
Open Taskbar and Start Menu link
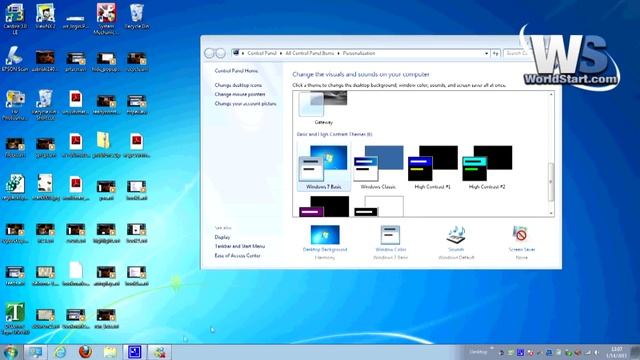point(240,246)
